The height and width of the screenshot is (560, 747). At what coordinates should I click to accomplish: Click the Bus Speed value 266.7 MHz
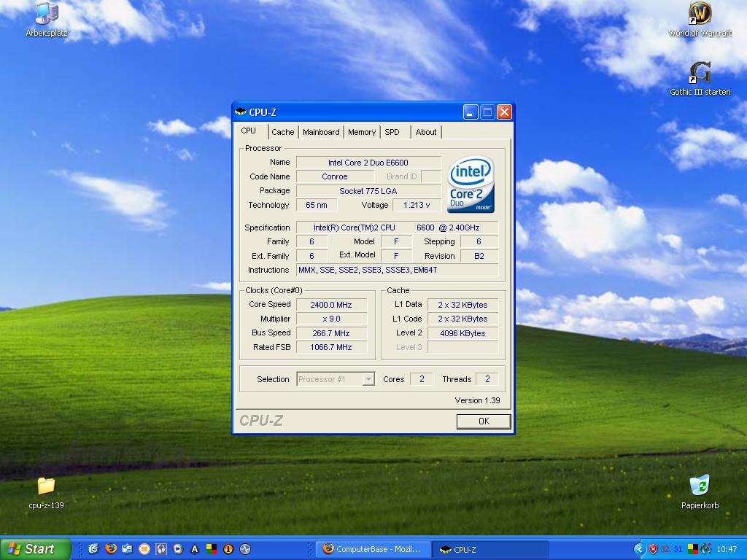coord(331,333)
